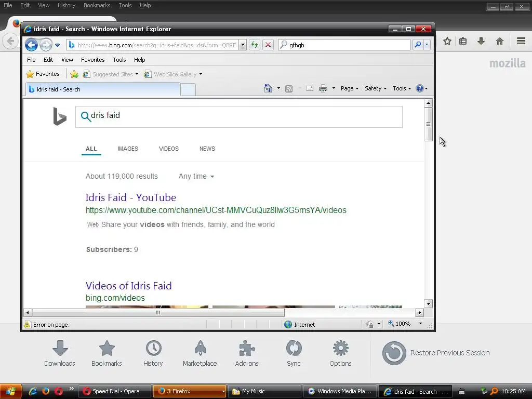Click the Error on page warning icon
532x399 pixels.
28,325
